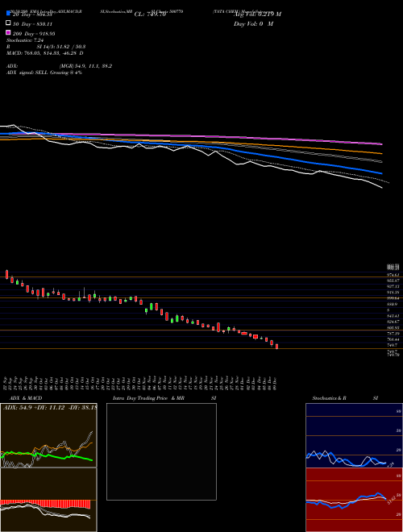This screenshot has height=532, width=403.
Task: Click the 768.44 price axis label
Action: [393, 339]
